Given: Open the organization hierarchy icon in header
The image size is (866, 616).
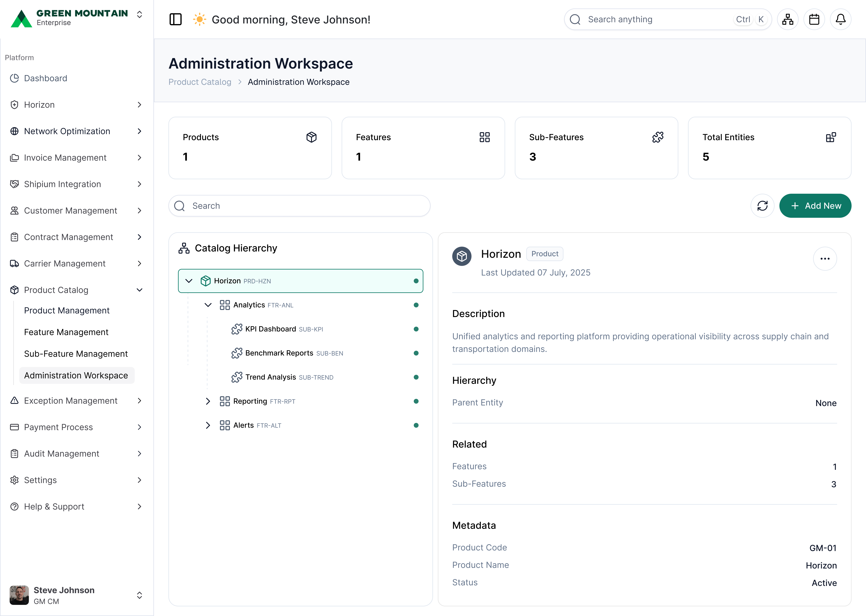Looking at the screenshot, I should 788,19.
